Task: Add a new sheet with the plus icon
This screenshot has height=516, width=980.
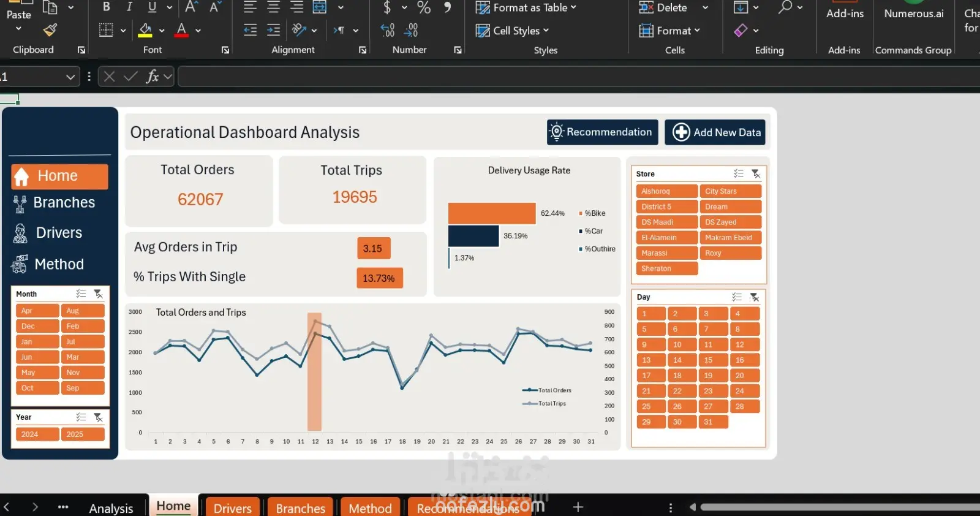Action: point(578,507)
